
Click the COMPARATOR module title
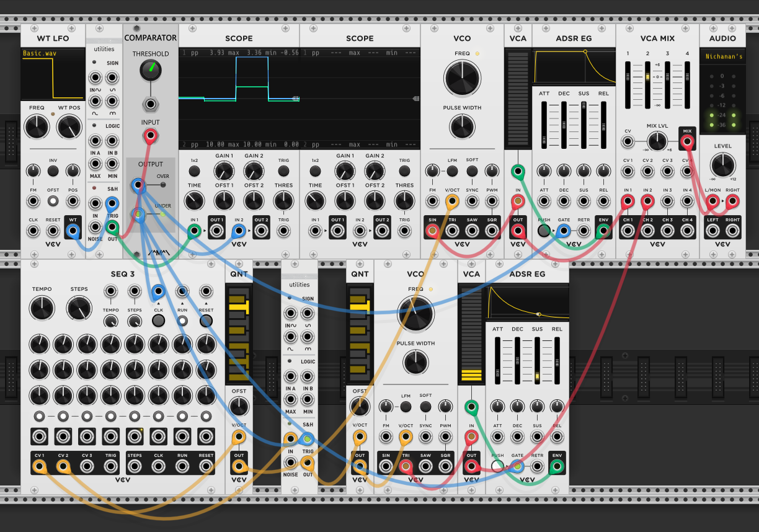point(151,38)
